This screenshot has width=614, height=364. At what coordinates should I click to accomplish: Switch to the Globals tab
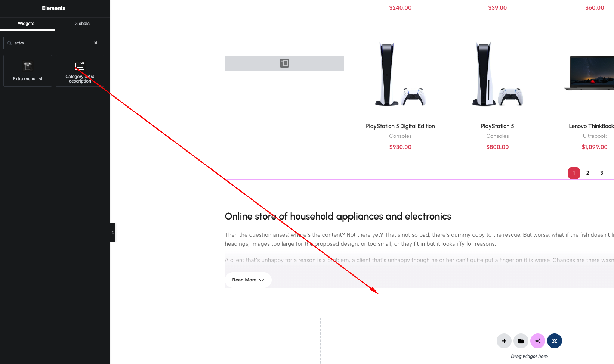tap(82, 24)
